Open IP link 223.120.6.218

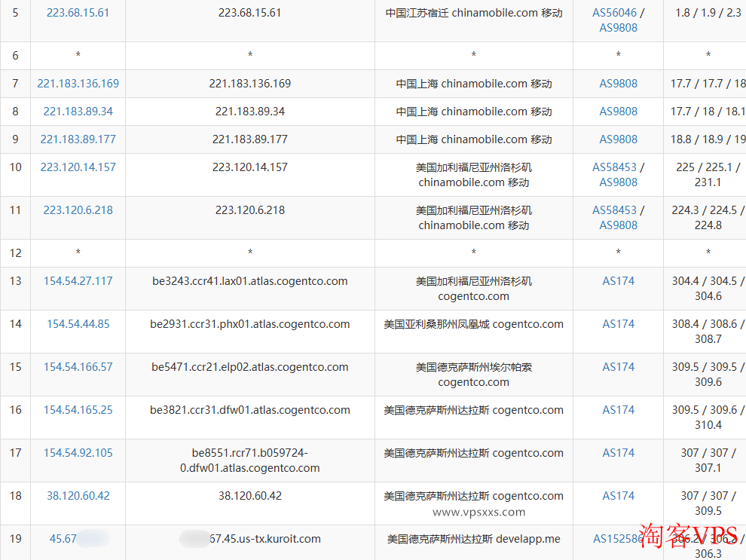tap(78, 210)
